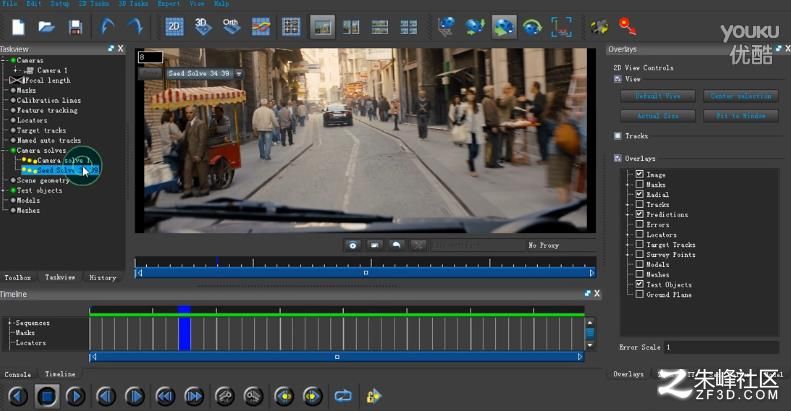Go to next keyframe with key icon
Image resolution: width=791 pixels, height=411 pixels.
point(253,396)
